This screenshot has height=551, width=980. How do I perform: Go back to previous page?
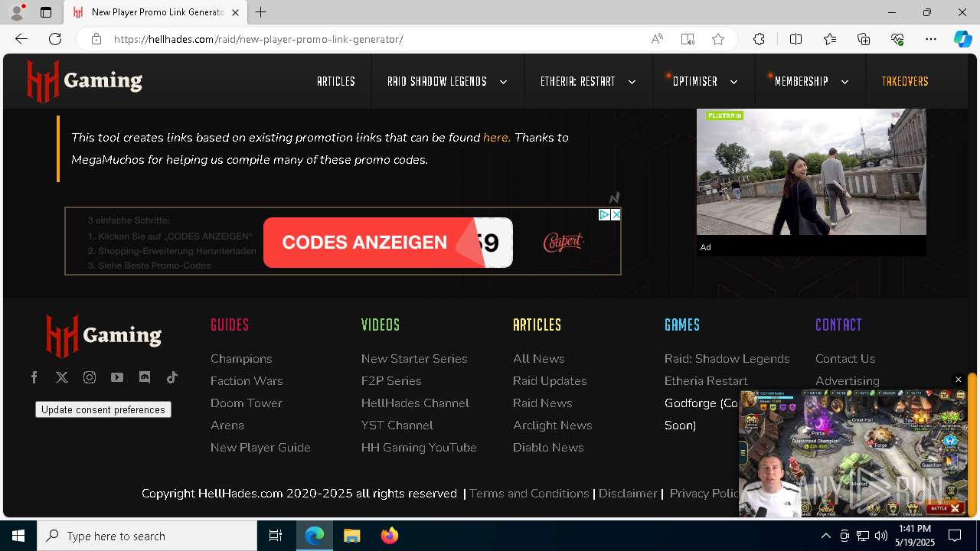(21, 39)
